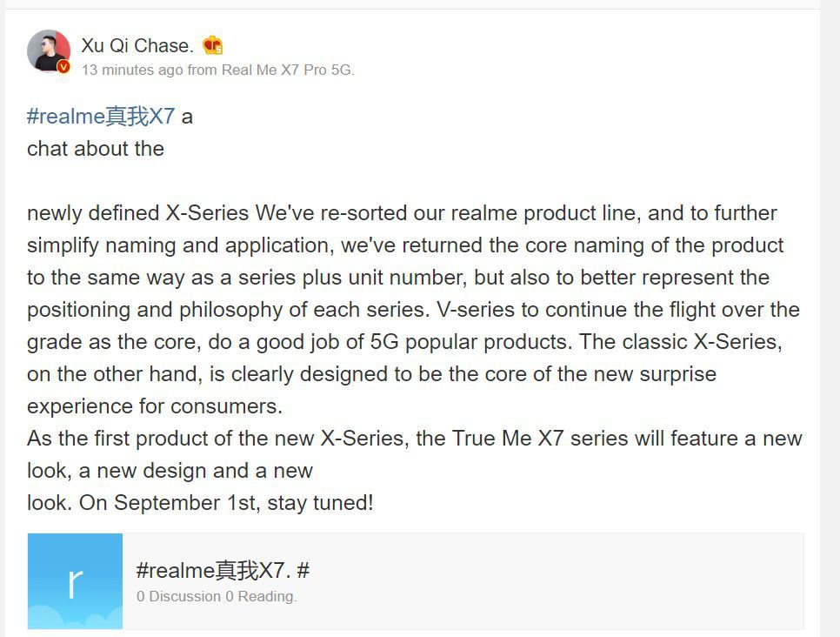Click the '0 Reading' count in topic card
This screenshot has width=840, height=637.
coord(261,596)
